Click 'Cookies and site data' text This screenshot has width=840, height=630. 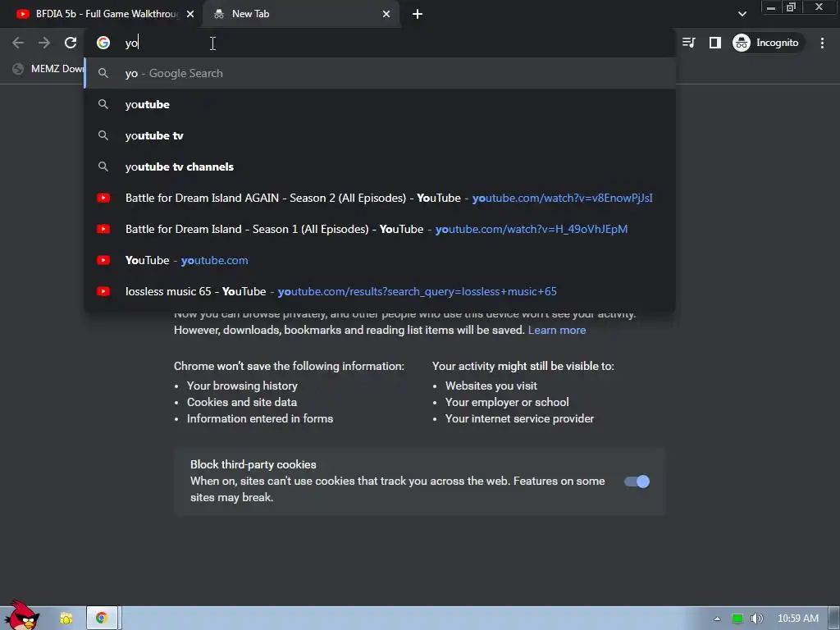click(x=242, y=402)
